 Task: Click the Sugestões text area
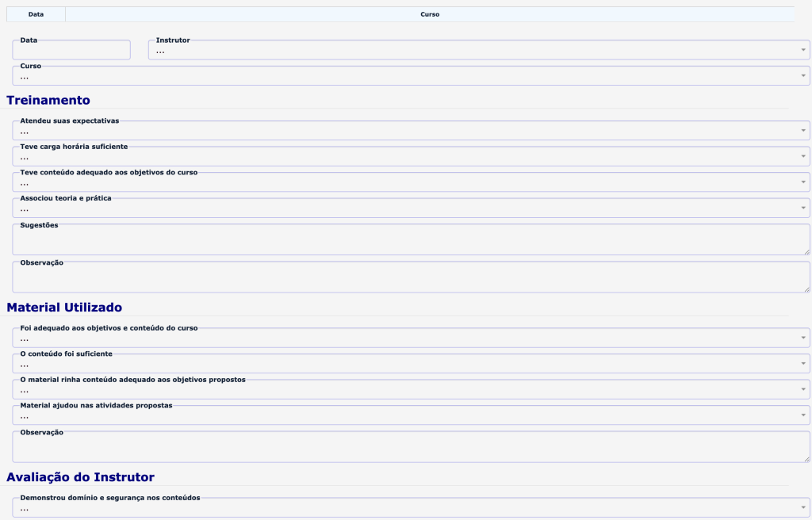[411, 240]
